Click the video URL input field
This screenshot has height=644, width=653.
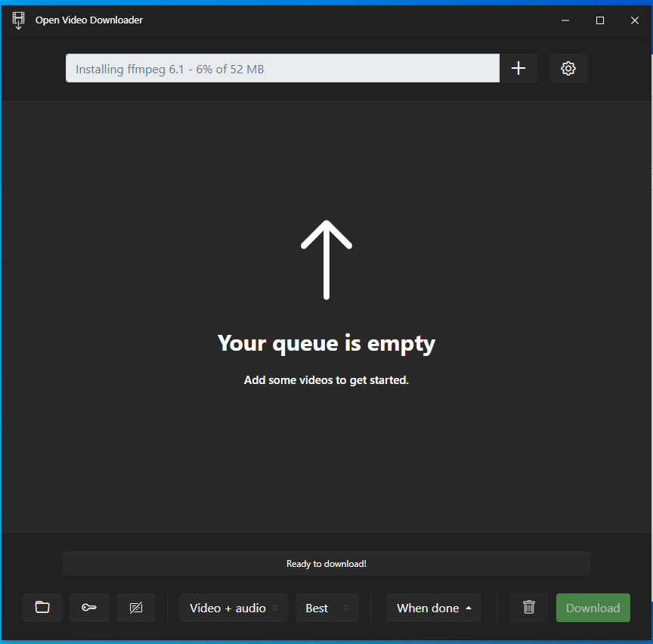[282, 68]
